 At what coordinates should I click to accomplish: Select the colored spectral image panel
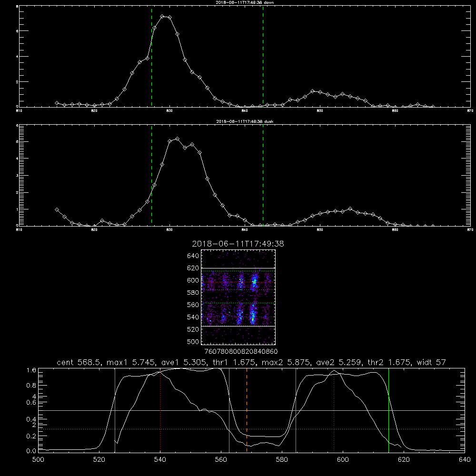click(238, 297)
